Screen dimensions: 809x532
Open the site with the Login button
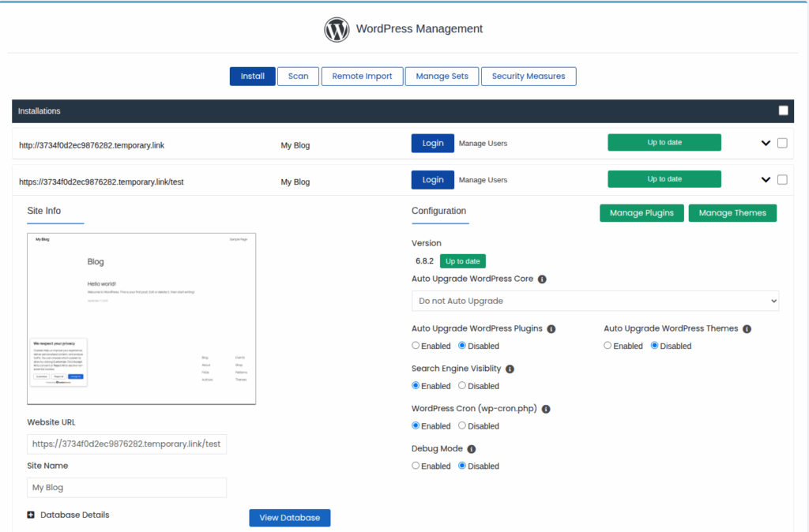pyautogui.click(x=433, y=143)
